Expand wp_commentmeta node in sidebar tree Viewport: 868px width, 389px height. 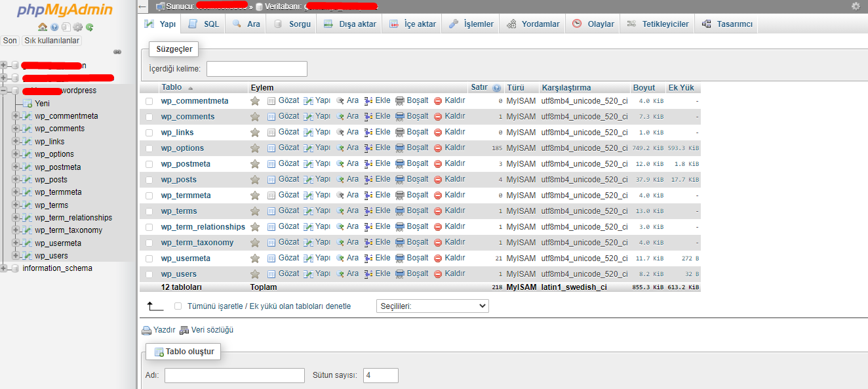point(16,116)
